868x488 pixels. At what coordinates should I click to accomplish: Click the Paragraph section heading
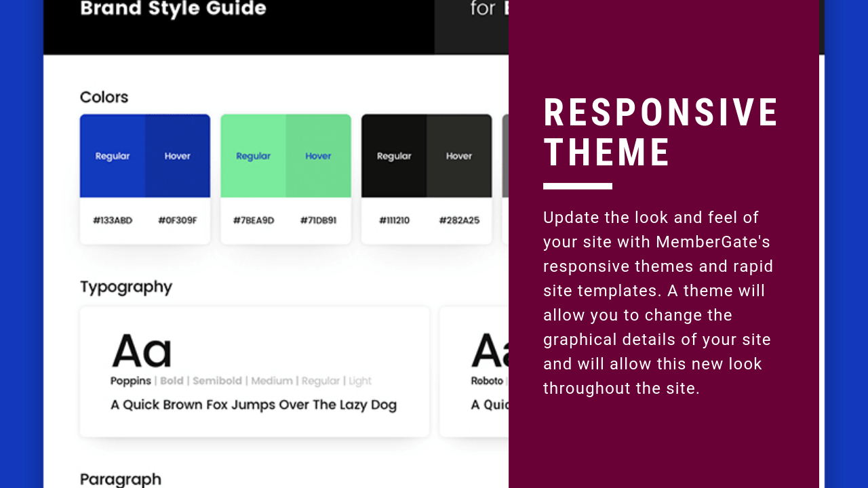click(x=121, y=479)
